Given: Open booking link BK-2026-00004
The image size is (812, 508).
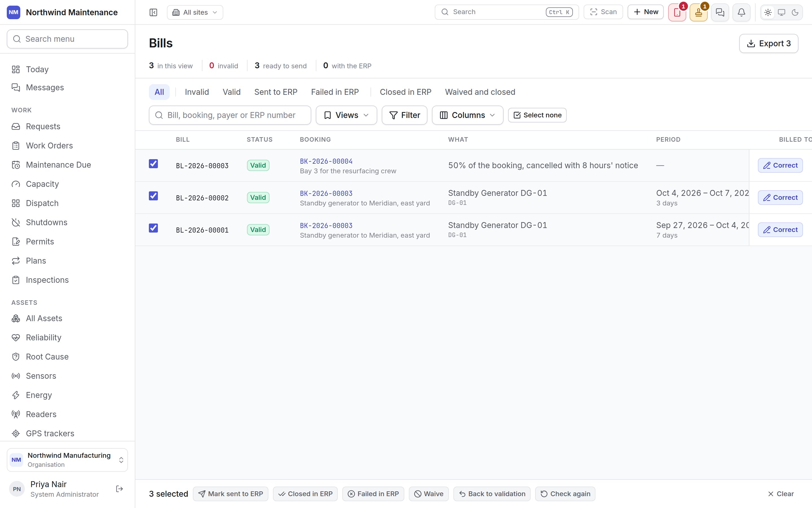Looking at the screenshot, I should 326,161.
